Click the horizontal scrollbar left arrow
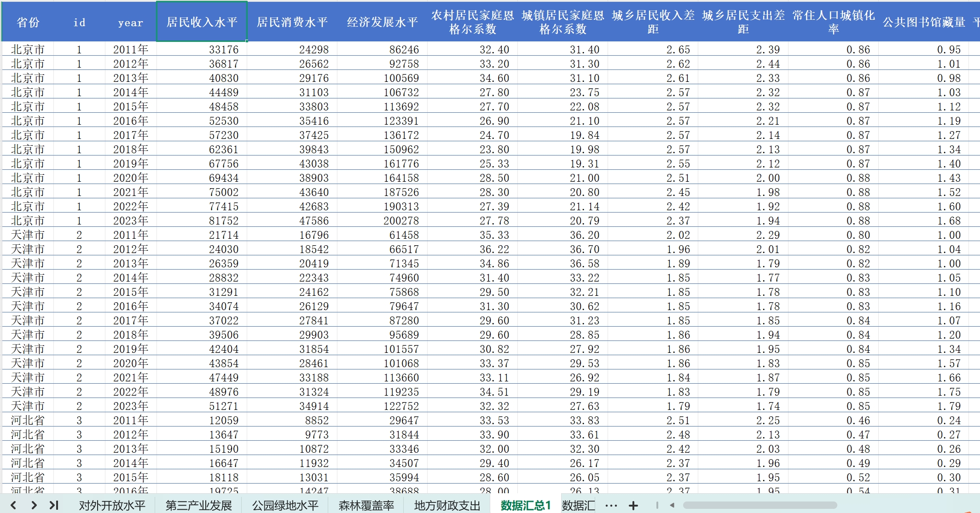This screenshot has width=980, height=513. click(x=672, y=505)
